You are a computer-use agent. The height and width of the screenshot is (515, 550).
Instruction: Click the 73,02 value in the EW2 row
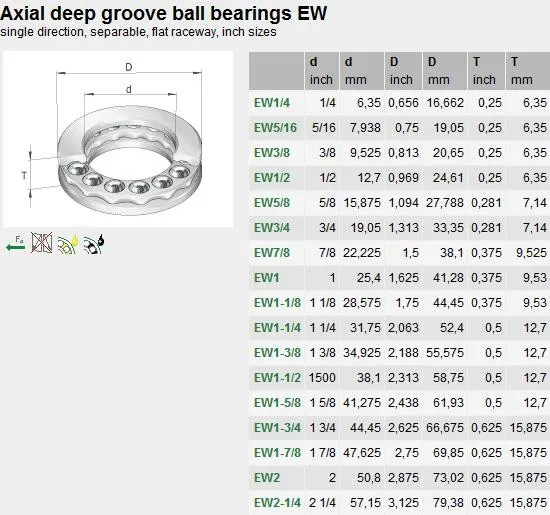[x=448, y=478]
